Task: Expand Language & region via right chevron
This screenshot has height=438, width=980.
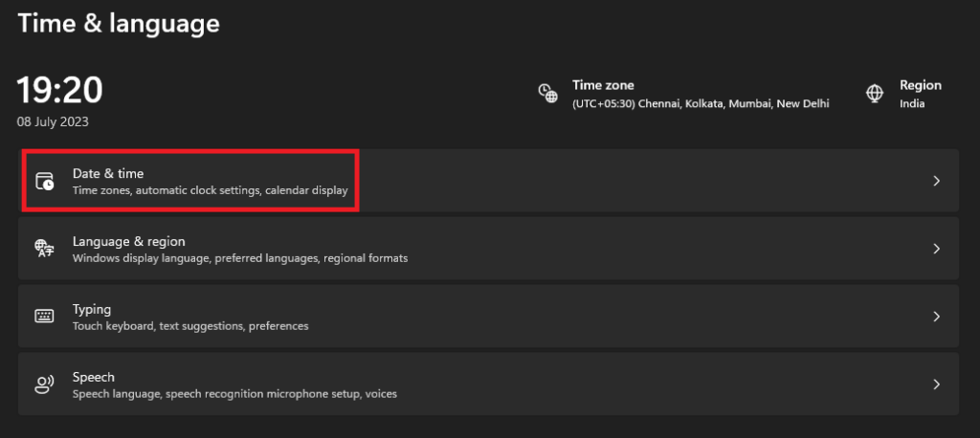Action: click(936, 249)
